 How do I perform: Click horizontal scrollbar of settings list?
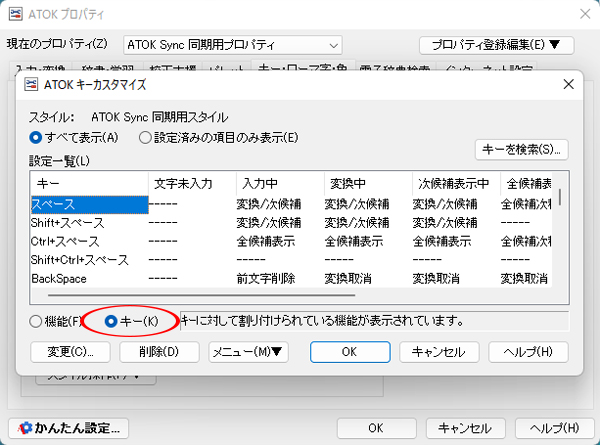click(202, 295)
